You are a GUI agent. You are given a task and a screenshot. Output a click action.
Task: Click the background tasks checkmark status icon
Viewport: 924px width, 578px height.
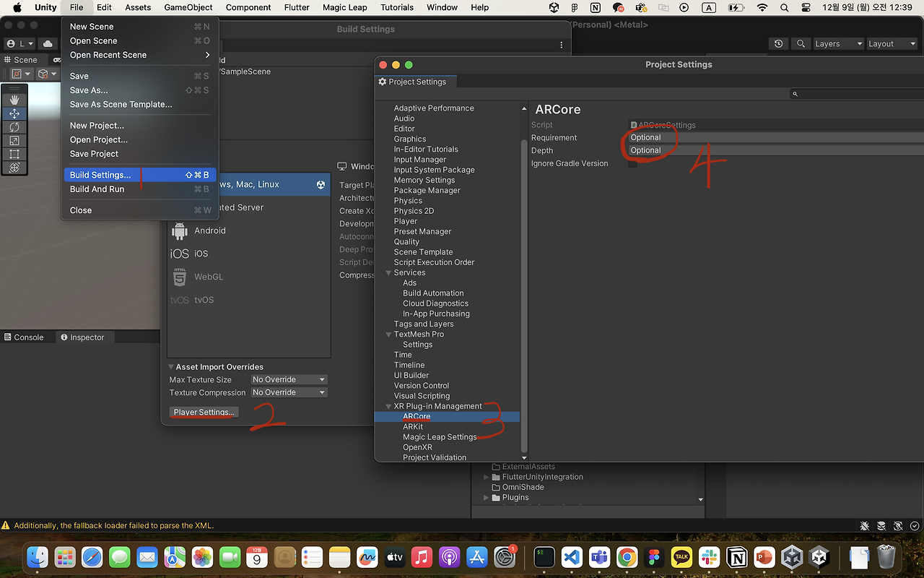click(x=915, y=526)
